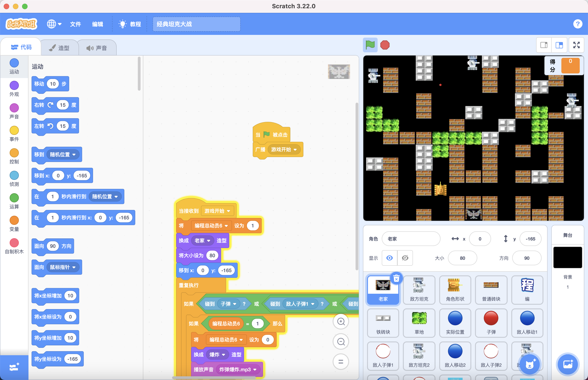Click the sprite y coordinate field -165

[530, 239]
